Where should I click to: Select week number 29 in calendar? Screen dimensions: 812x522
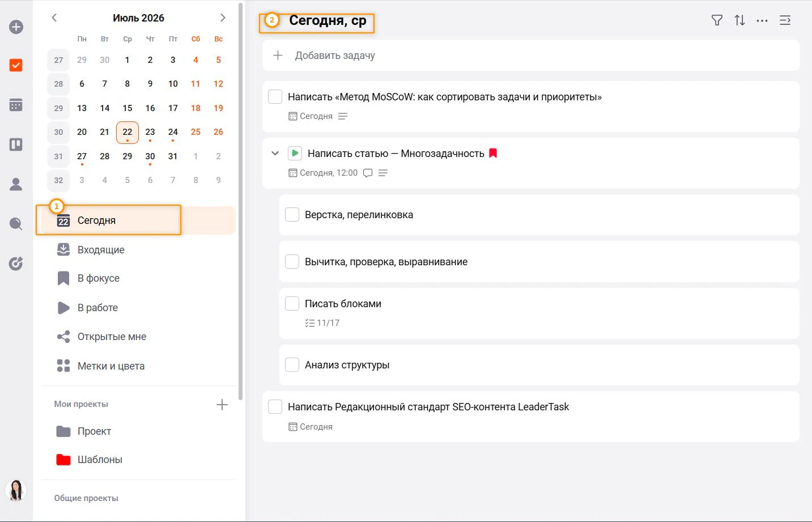(58, 108)
